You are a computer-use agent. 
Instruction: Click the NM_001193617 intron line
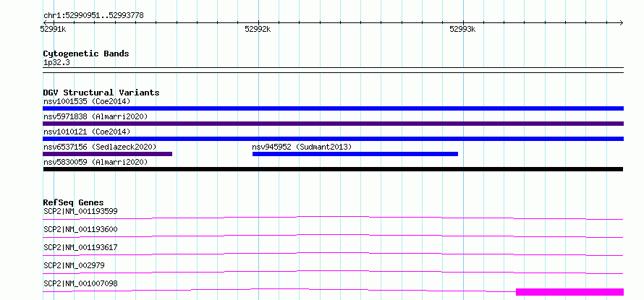[x=333, y=253]
